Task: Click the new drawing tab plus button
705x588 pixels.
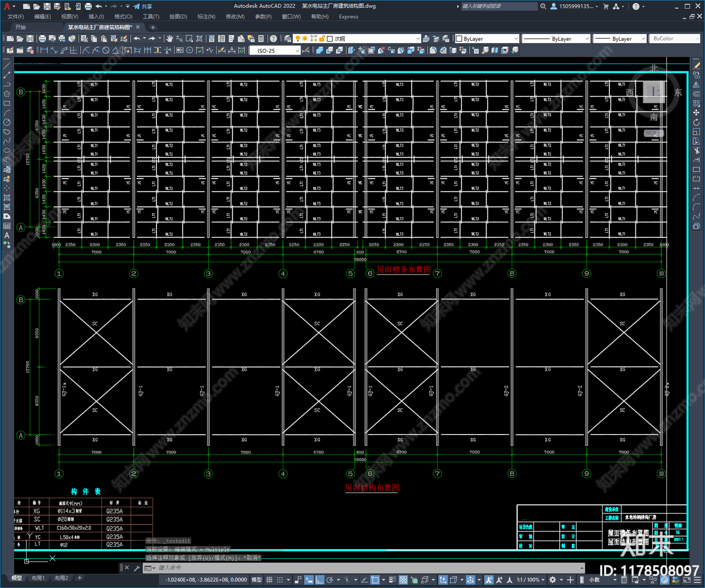Action: click(153, 27)
